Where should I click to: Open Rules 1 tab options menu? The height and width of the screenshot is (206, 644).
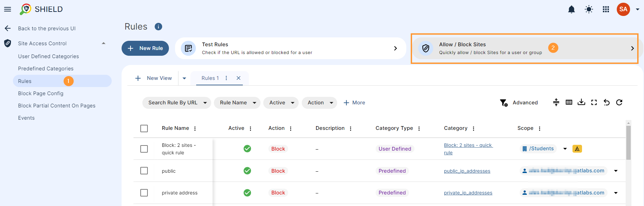click(226, 78)
